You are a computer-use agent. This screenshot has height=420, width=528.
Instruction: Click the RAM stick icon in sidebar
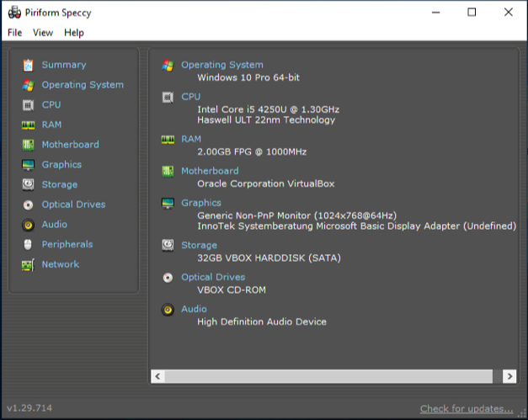[x=29, y=125]
